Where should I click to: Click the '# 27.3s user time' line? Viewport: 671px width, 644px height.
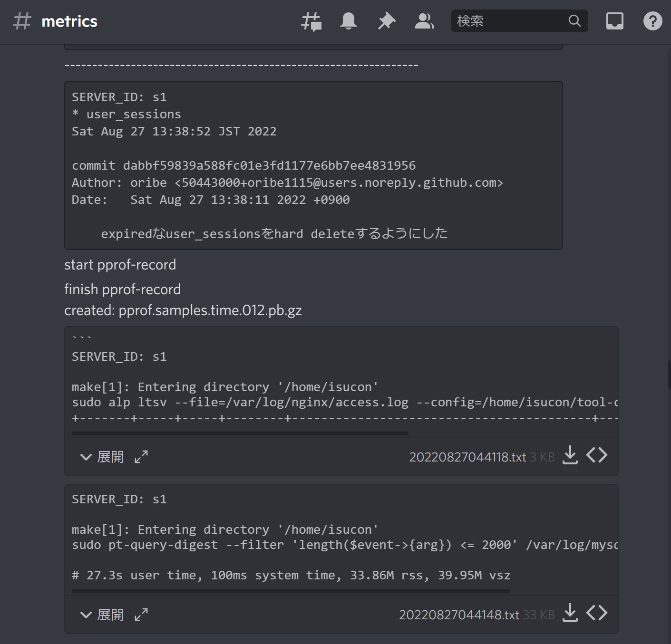click(x=291, y=575)
